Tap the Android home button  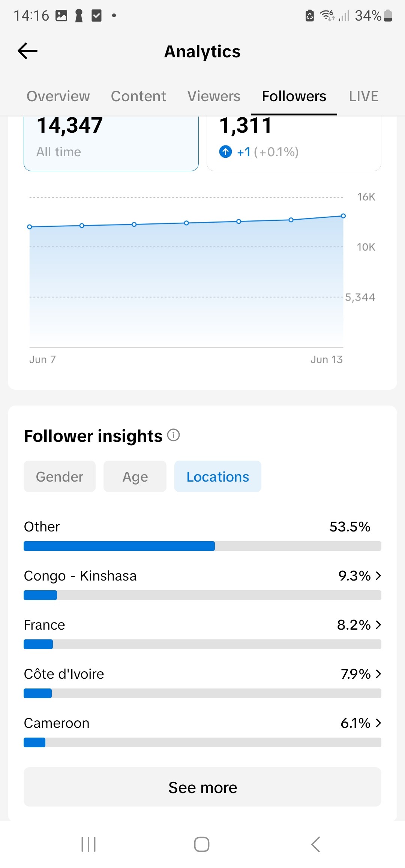click(202, 844)
